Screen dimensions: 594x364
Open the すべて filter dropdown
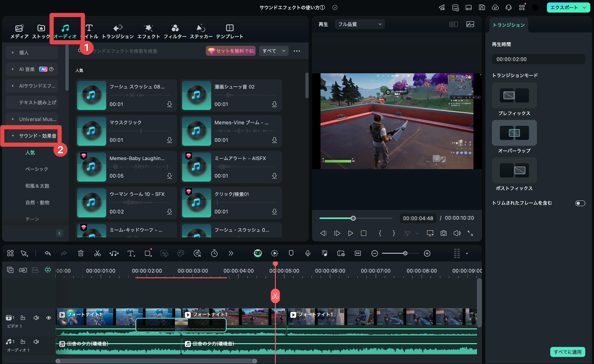[x=274, y=51]
